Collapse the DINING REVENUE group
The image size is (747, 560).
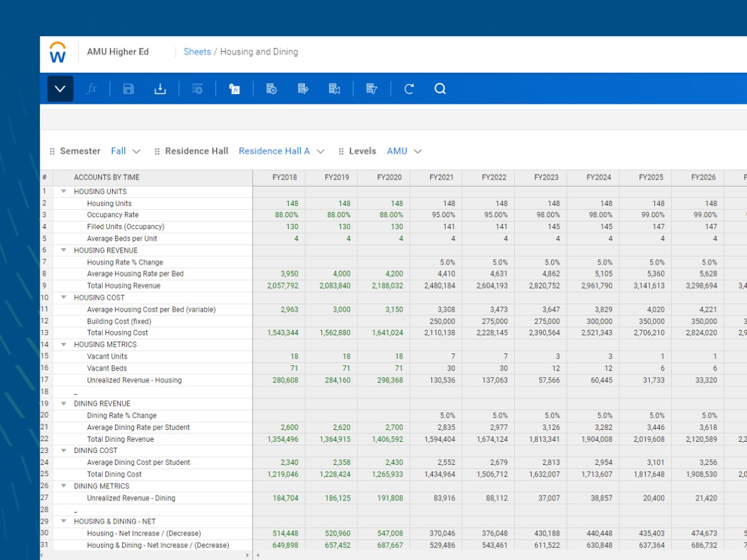click(x=63, y=403)
